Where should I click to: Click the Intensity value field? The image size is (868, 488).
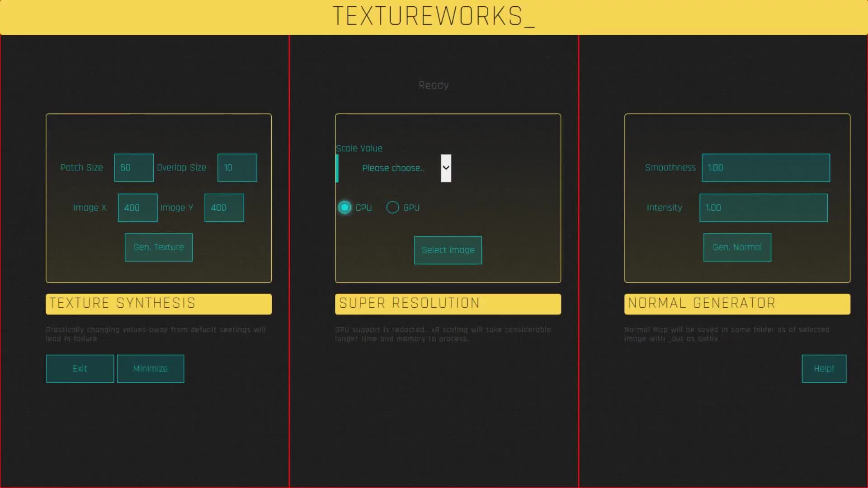click(x=763, y=208)
